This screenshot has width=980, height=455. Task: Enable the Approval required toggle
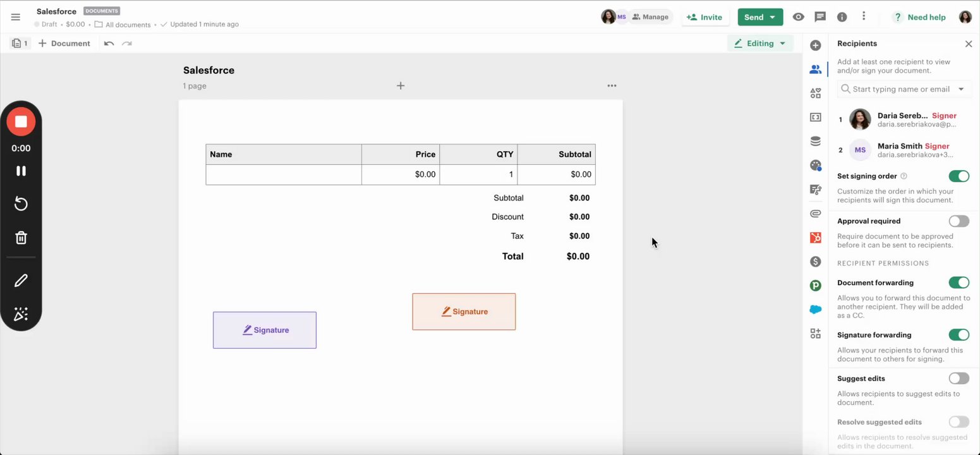click(959, 221)
